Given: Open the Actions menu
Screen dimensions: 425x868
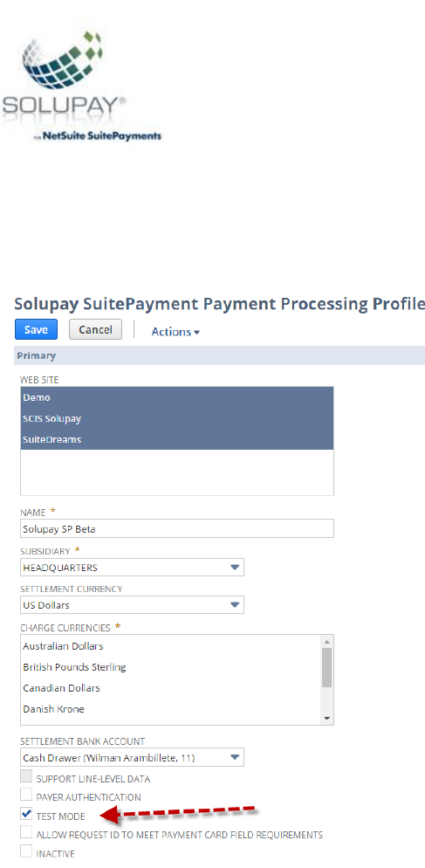Looking at the screenshot, I should [x=175, y=332].
